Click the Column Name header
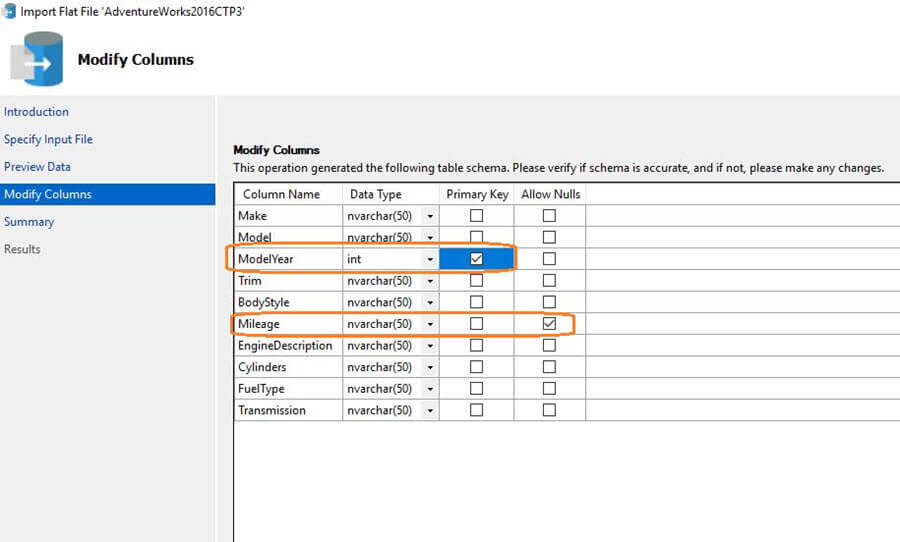This screenshot has height=542, width=900. [282, 194]
